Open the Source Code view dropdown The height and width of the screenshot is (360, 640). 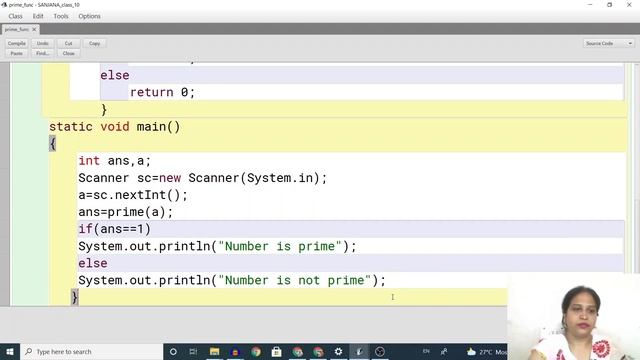point(608,43)
